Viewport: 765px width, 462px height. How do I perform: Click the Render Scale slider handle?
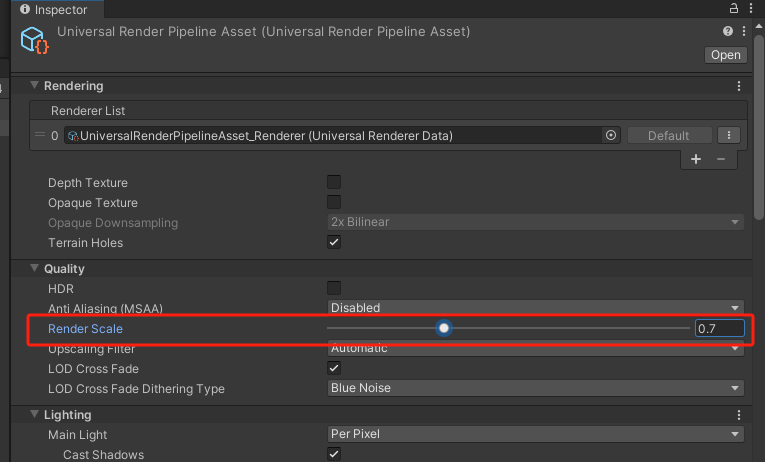point(444,328)
